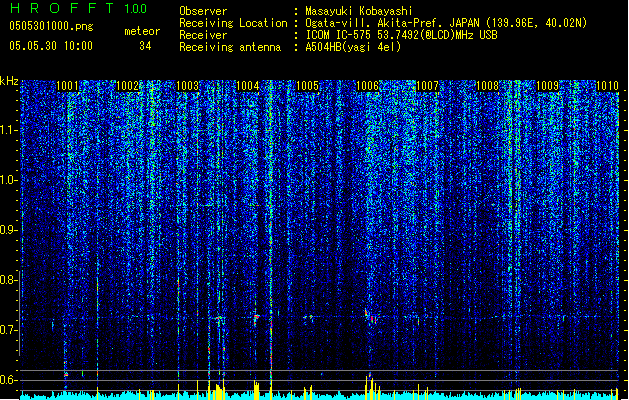Click time marker 1002

(127, 86)
